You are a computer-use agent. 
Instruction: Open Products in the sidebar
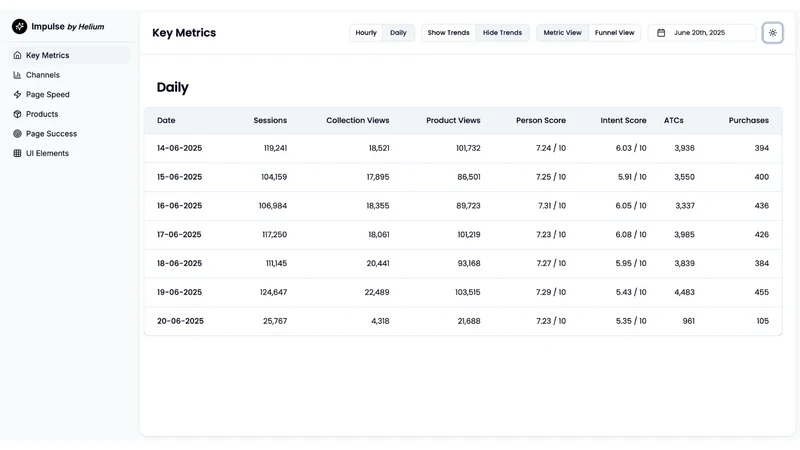(x=70, y=114)
